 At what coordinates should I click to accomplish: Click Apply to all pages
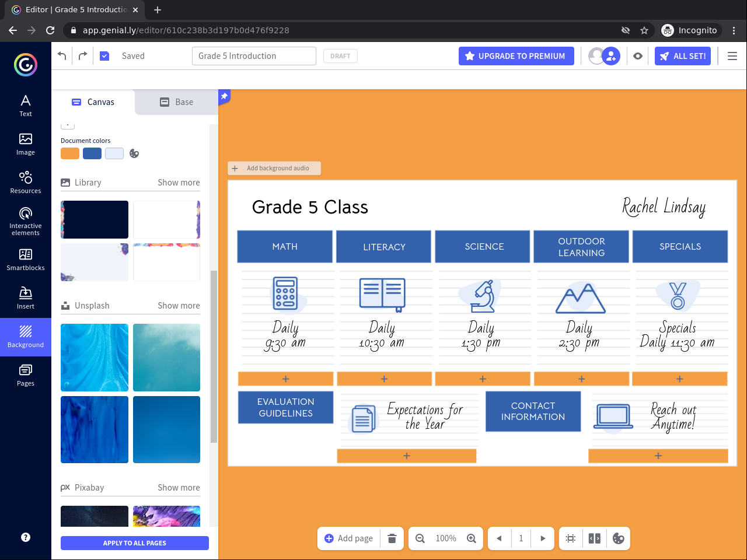point(135,543)
